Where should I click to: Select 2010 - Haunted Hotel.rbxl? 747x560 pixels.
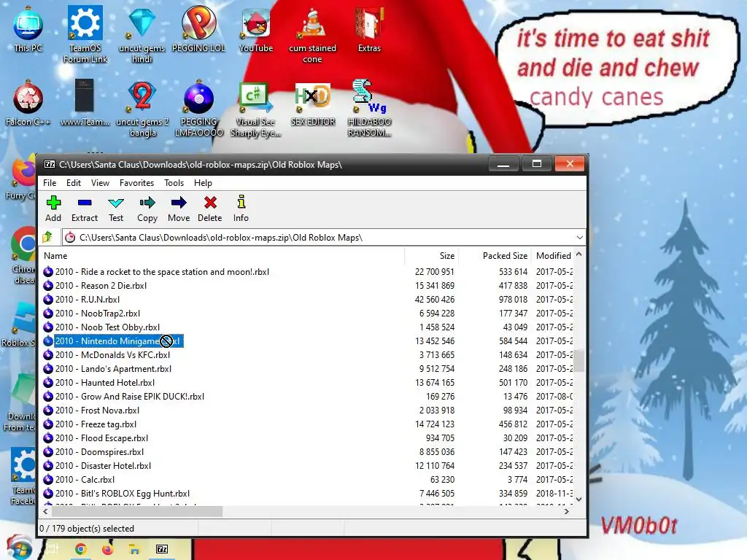pyautogui.click(x=99, y=382)
